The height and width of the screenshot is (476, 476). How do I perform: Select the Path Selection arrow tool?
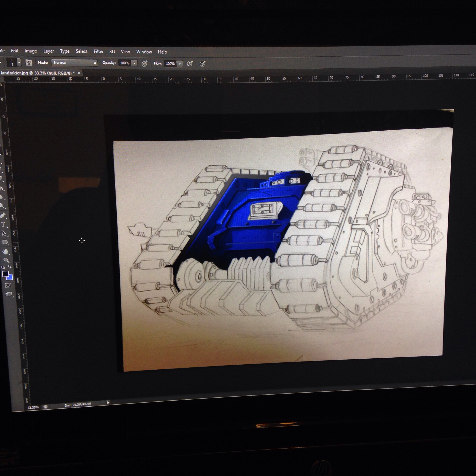click(4, 233)
